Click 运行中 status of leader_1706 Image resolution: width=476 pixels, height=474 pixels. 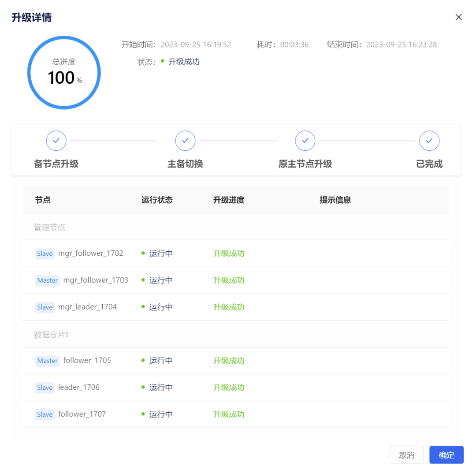click(x=161, y=388)
